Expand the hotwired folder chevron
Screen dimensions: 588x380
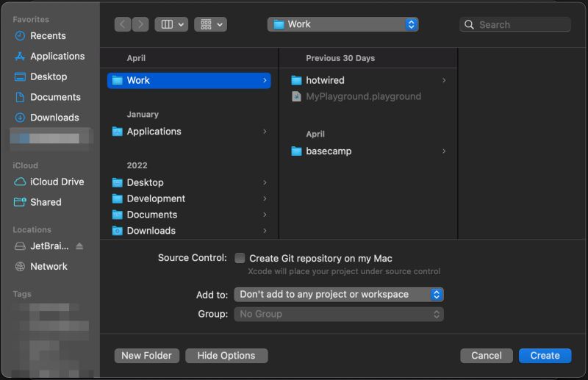[444, 80]
